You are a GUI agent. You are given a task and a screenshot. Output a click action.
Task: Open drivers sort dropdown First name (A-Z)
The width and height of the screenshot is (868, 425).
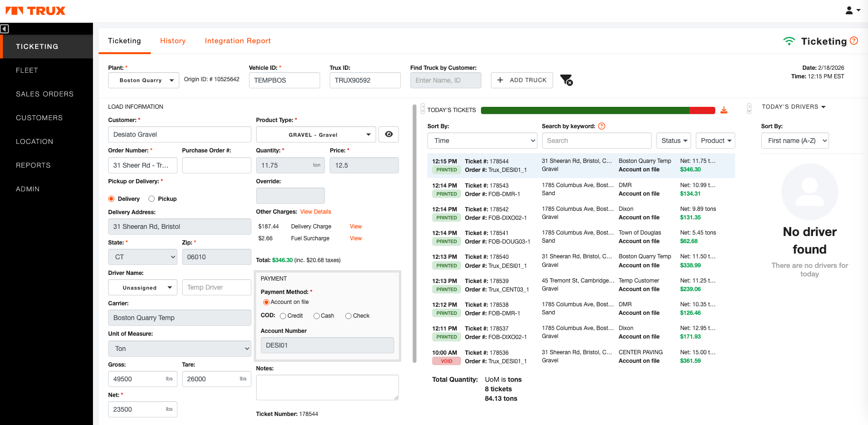[795, 141]
